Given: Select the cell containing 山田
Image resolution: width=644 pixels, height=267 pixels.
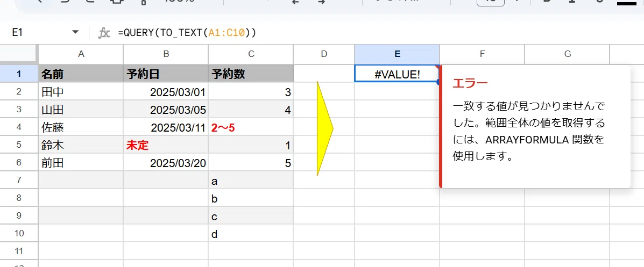Looking at the screenshot, I should tap(81, 110).
